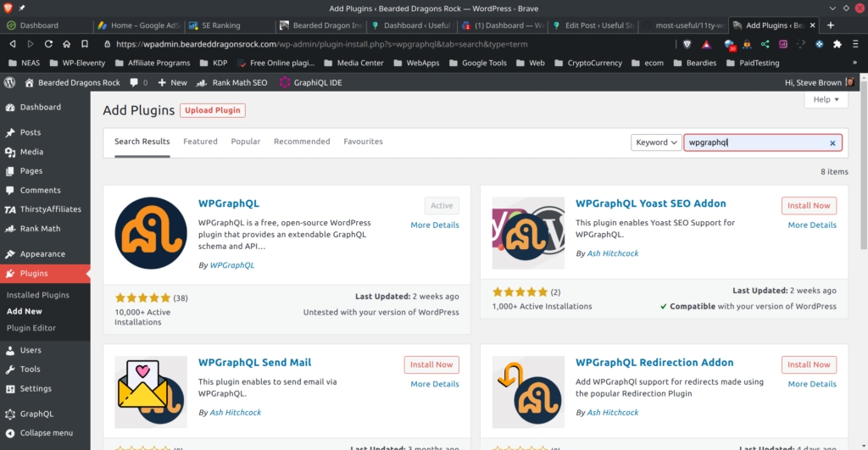Switch to the Featured plugins tab
The width and height of the screenshot is (868, 450).
point(200,142)
